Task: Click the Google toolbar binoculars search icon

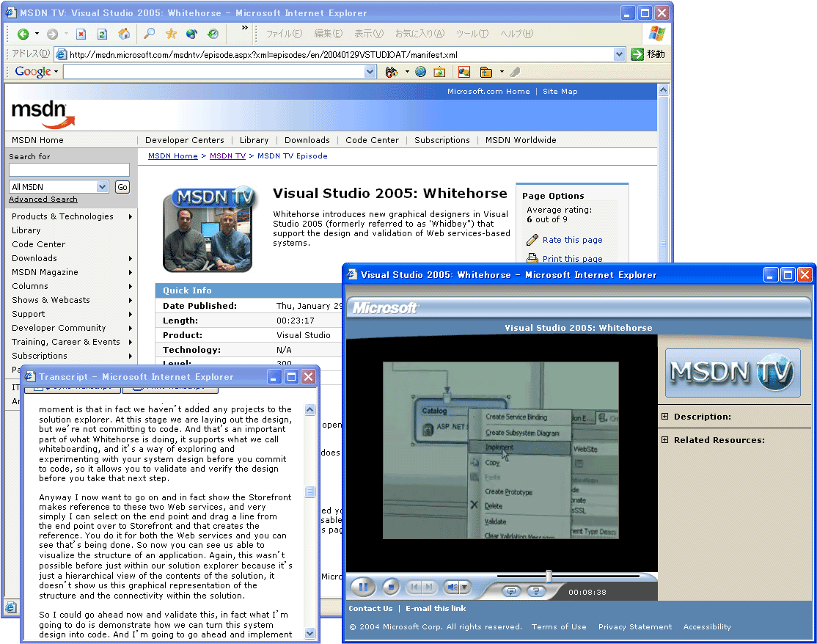Action: click(x=392, y=72)
